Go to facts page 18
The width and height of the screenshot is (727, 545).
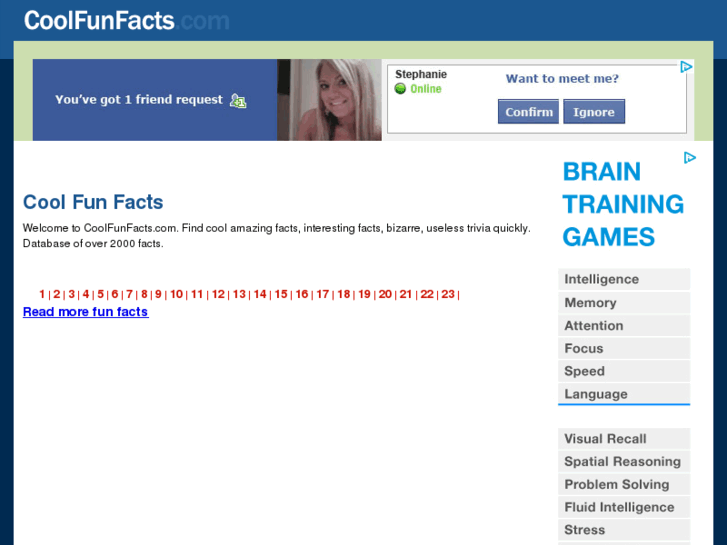pos(344,294)
